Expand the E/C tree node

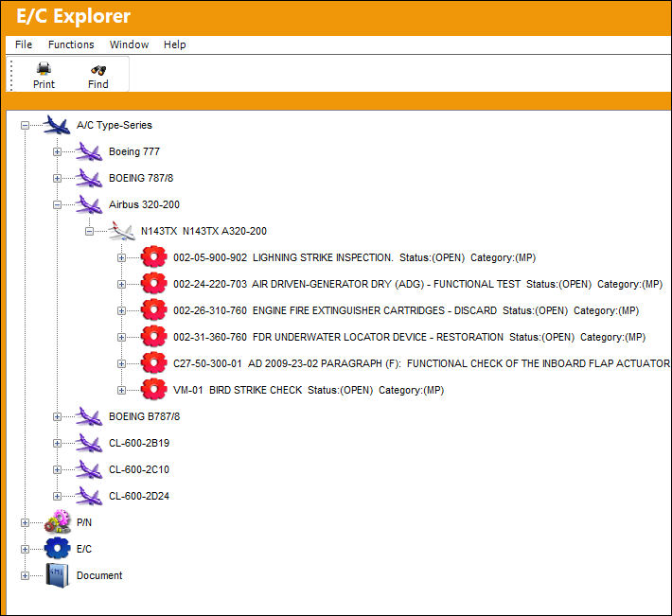[x=25, y=550]
